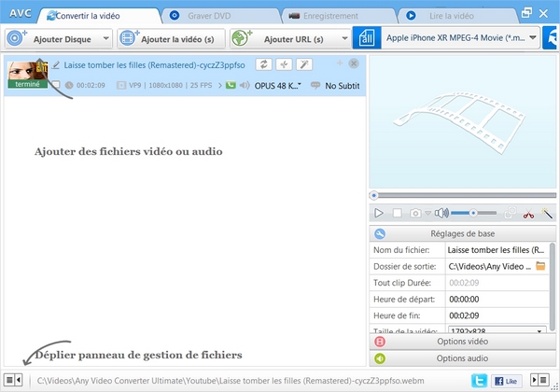The width and height of the screenshot is (560, 392).
Task: Open the snapshot options dropdown arrow
Action: pyautogui.click(x=427, y=213)
